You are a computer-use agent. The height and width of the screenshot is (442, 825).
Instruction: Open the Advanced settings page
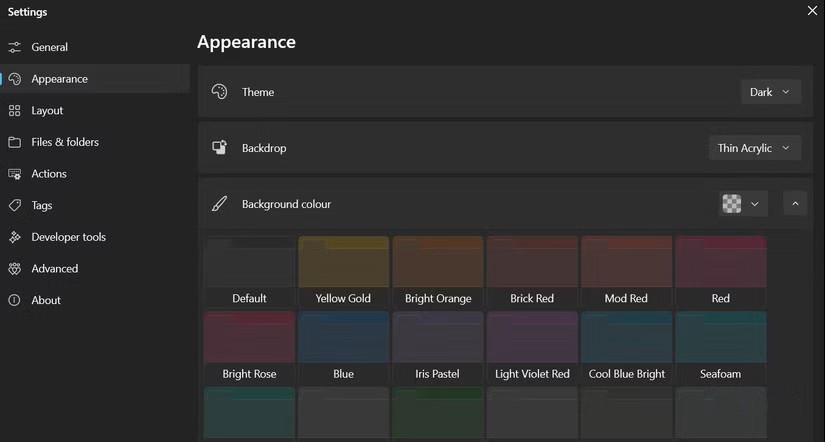(x=54, y=269)
